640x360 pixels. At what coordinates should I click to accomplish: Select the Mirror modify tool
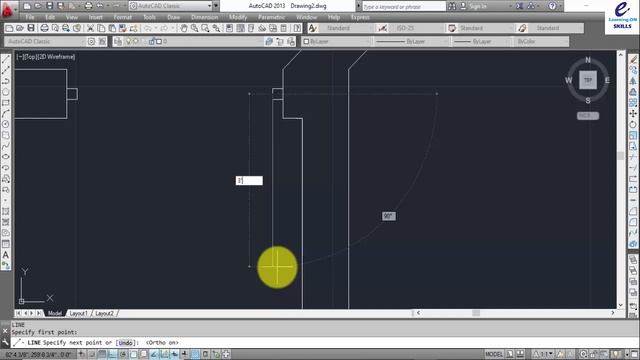633,81
